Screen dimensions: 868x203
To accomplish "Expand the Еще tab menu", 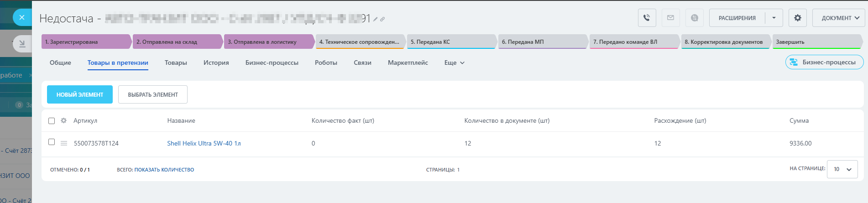I will (454, 63).
